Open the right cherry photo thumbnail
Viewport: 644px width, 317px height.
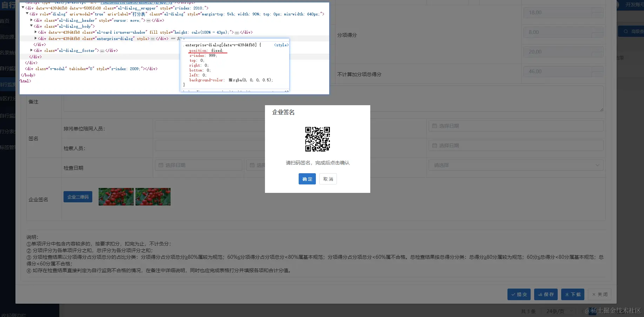pyautogui.click(x=153, y=197)
